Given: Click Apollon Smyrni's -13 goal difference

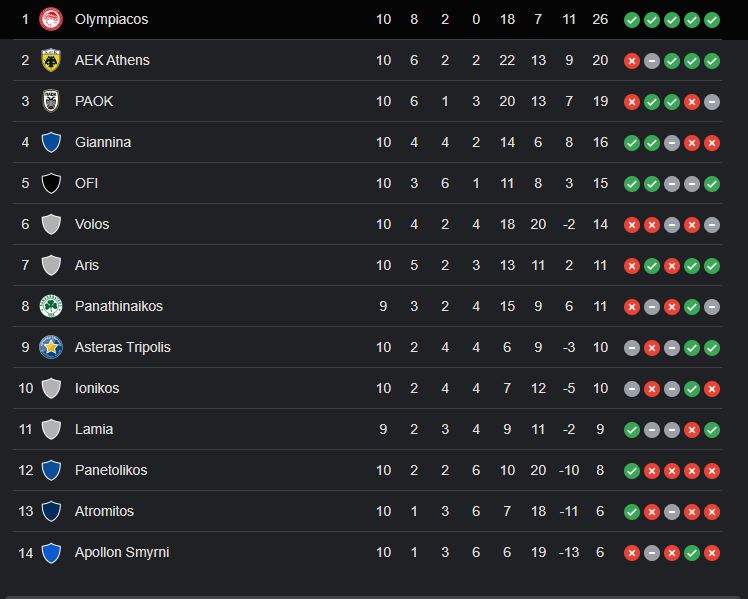Looking at the screenshot, I should click(x=569, y=552).
